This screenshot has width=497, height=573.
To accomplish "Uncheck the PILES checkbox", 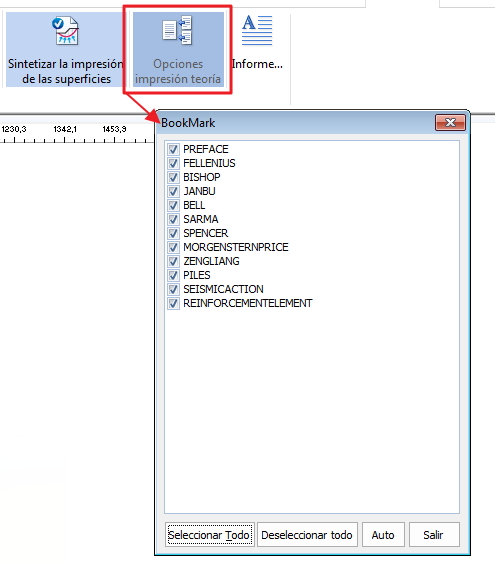I will 173,275.
